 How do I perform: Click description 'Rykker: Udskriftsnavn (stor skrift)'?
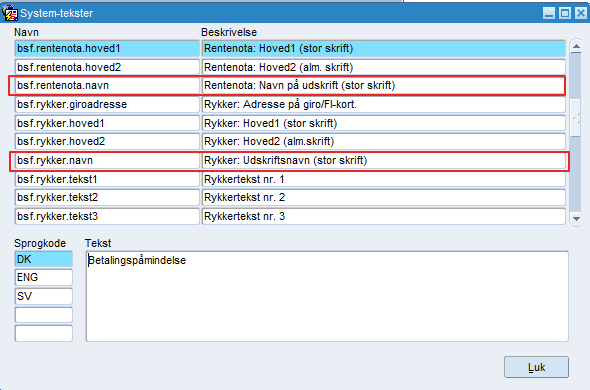coord(384,160)
